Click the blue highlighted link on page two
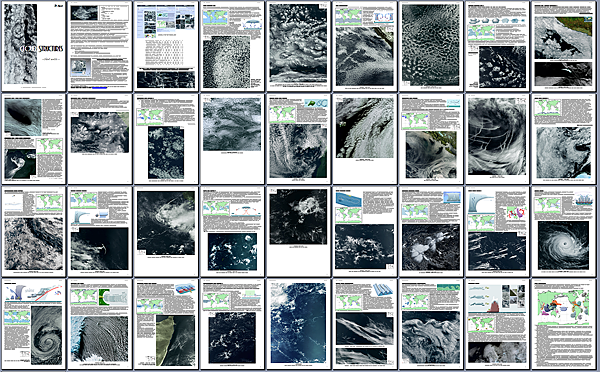The width and height of the screenshot is (600, 372). 99,88
